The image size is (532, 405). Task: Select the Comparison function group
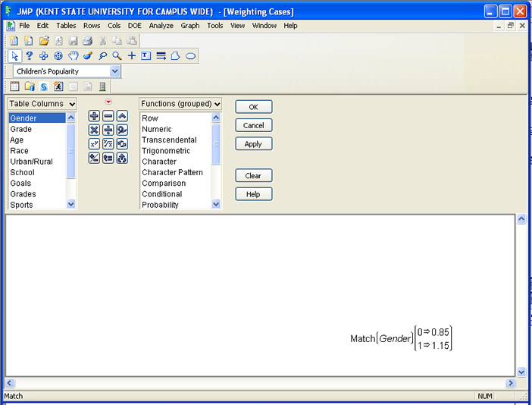click(176, 183)
